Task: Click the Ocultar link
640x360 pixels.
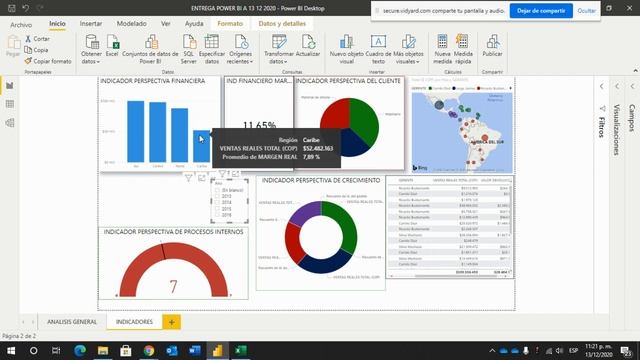Action: [x=587, y=11]
